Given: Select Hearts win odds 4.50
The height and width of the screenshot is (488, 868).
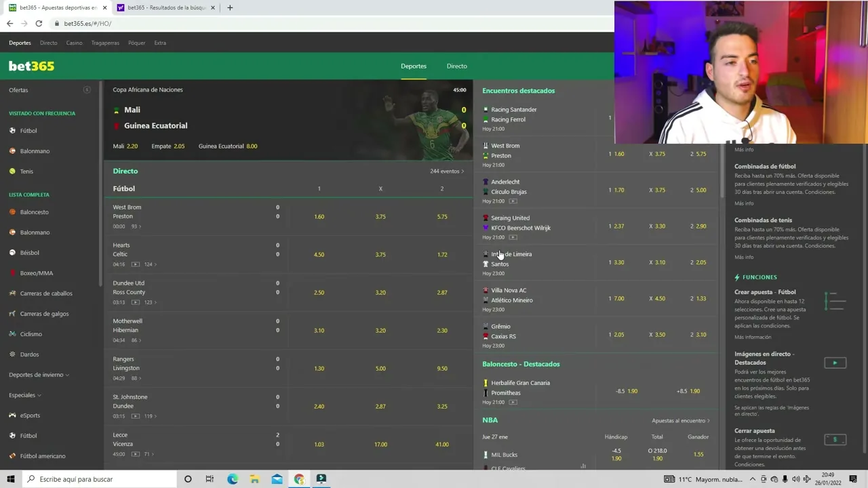Looking at the screenshot, I should (x=319, y=255).
